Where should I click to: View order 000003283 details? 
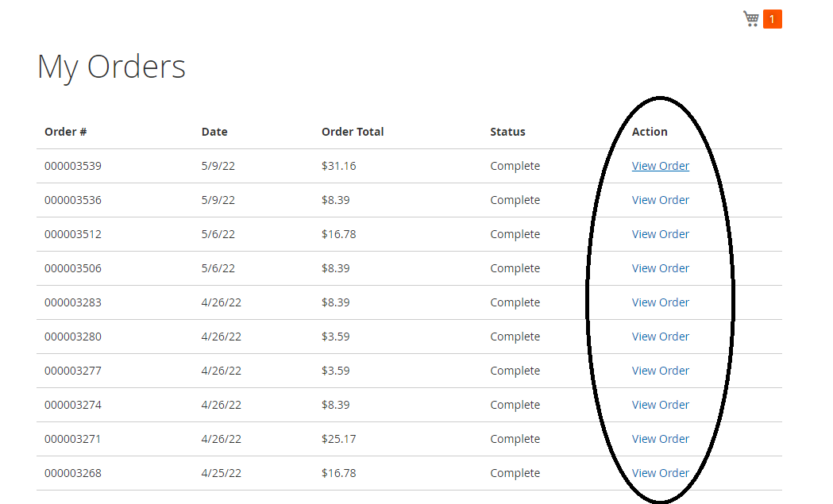(x=660, y=302)
